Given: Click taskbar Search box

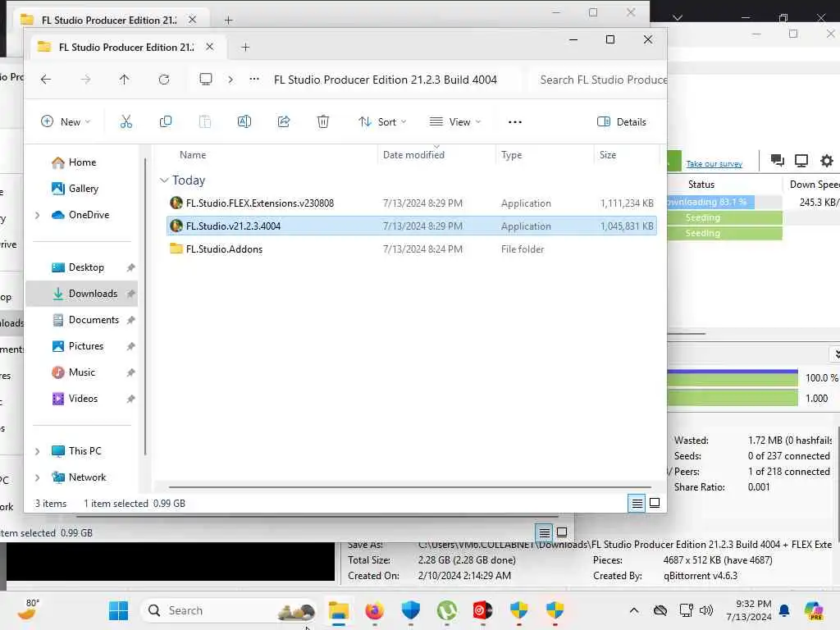Looking at the screenshot, I should 229,610.
